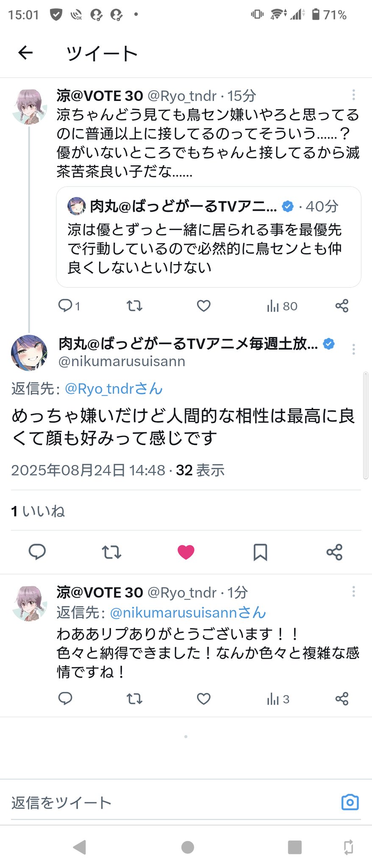Reply to the first Ryo_tndr tweet
This screenshot has height=868, width=372.
(x=66, y=306)
